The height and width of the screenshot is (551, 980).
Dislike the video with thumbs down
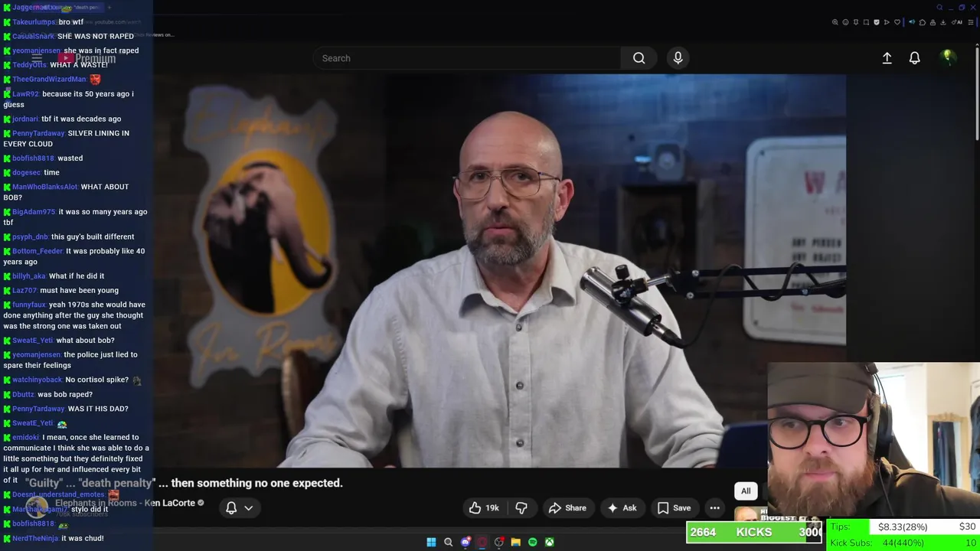521,507
